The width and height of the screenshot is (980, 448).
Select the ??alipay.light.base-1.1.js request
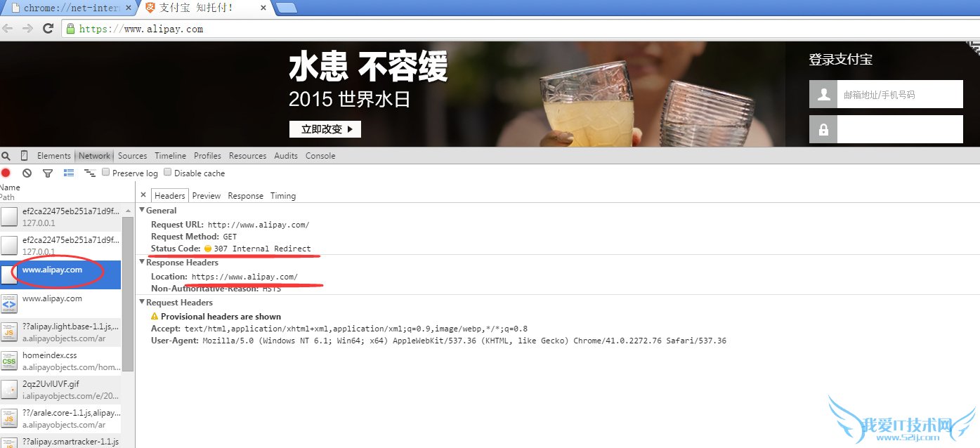pos(60,331)
